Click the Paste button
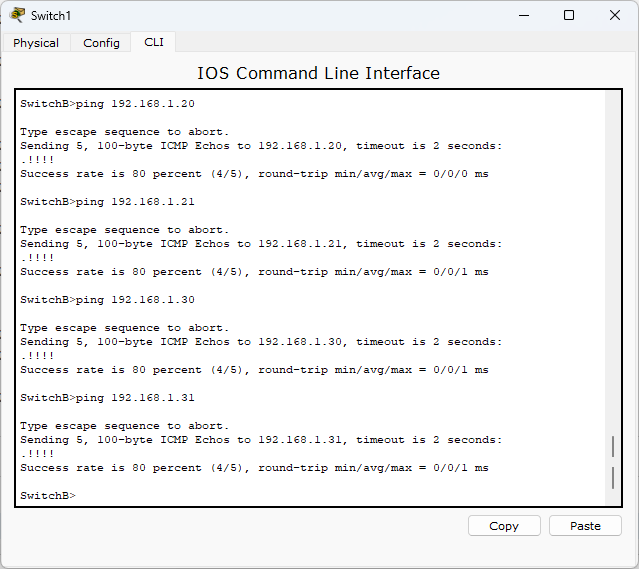This screenshot has width=639, height=569. (x=585, y=526)
